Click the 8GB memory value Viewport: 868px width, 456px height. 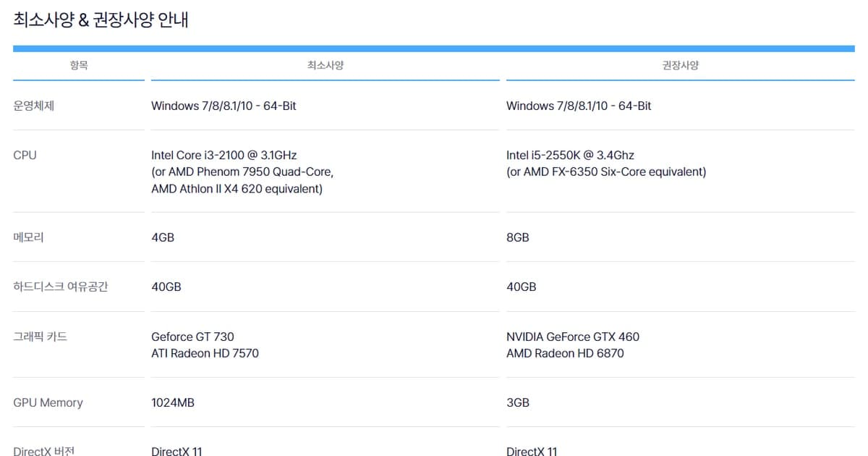518,237
